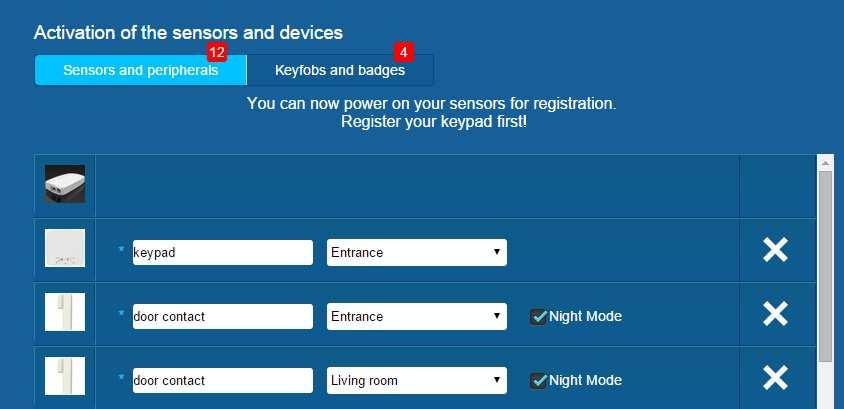Screen dimensions: 844x409
Task: Click the Entrance door contact sensor image
Action: (65, 312)
